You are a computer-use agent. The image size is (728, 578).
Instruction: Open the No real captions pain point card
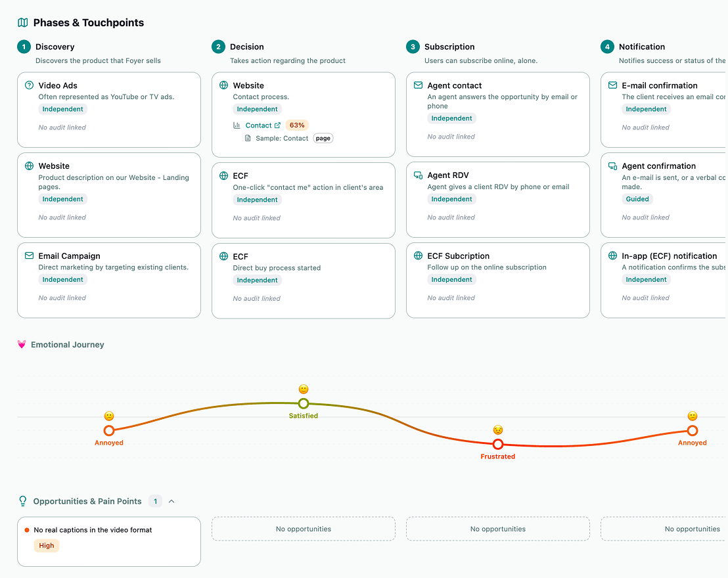109,542
